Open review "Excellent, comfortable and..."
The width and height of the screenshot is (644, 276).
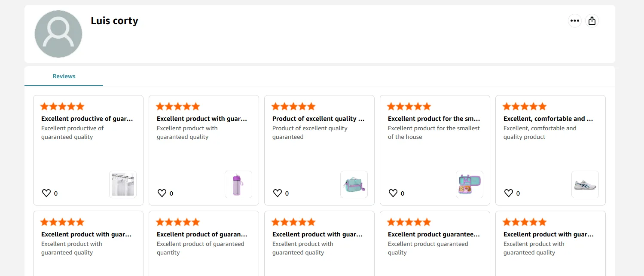[x=548, y=119]
